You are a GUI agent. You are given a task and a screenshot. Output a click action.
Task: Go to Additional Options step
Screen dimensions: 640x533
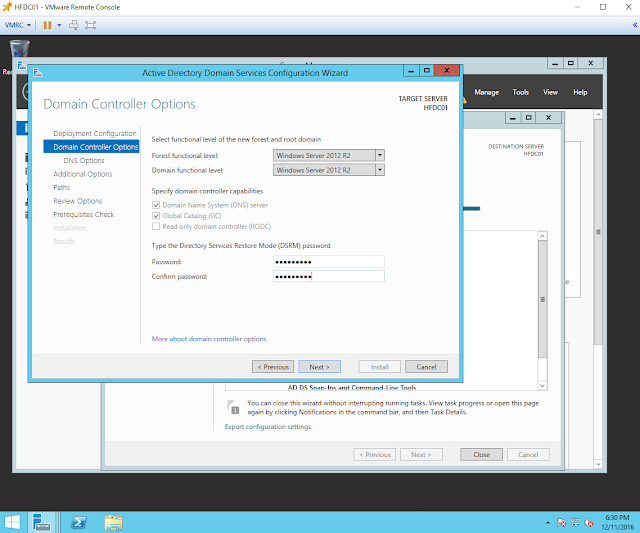pyautogui.click(x=82, y=174)
